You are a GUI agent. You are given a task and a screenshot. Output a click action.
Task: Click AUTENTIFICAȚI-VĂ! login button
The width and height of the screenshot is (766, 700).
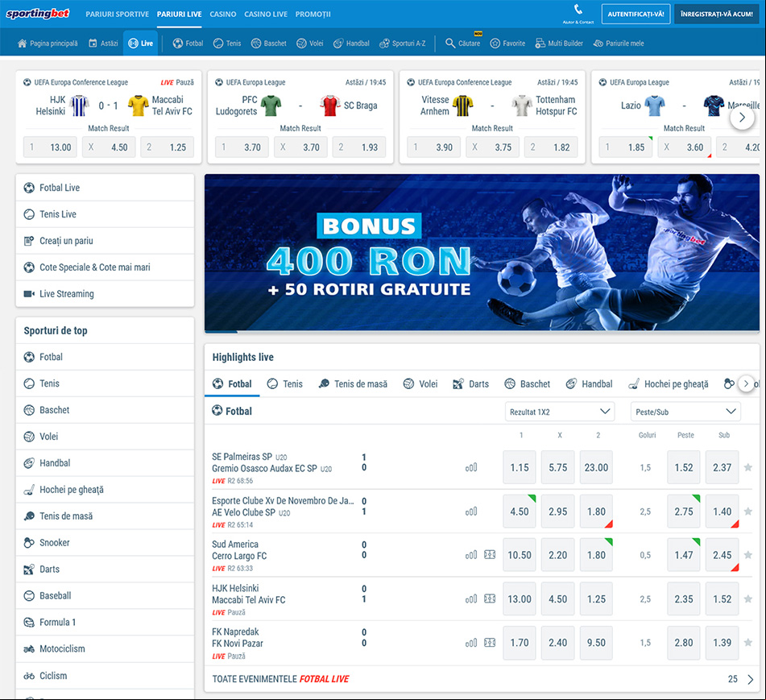[636, 14]
